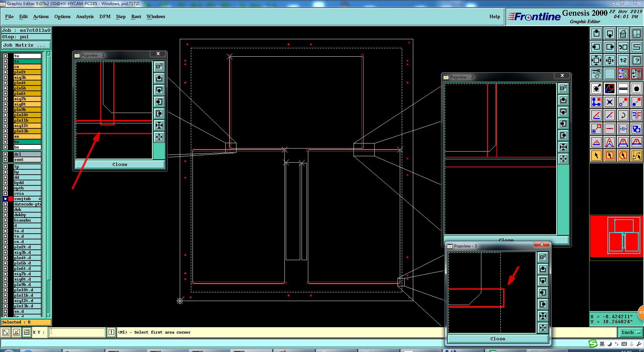Viewport: 644px width, 352px height.
Task: Click pan right icon in Popview - 1
Action: click(x=159, y=114)
